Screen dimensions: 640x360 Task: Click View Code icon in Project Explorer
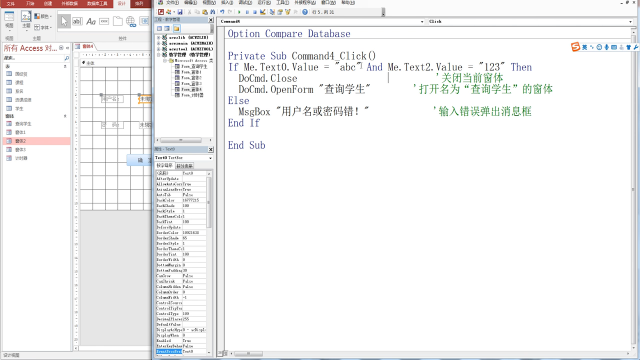pos(159,28)
